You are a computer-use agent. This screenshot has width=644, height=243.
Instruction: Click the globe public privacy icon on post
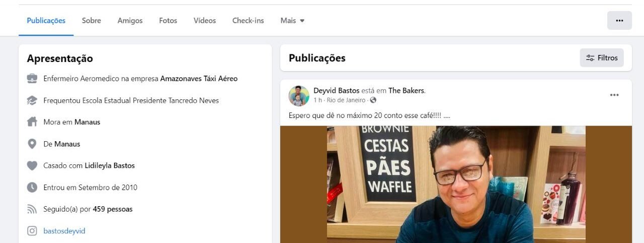[373, 100]
